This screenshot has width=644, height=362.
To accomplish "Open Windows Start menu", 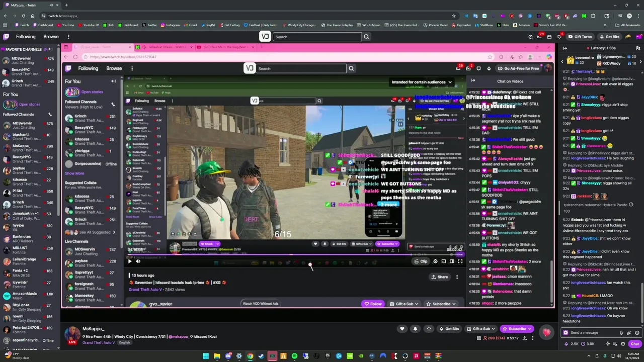I will click(206, 356).
